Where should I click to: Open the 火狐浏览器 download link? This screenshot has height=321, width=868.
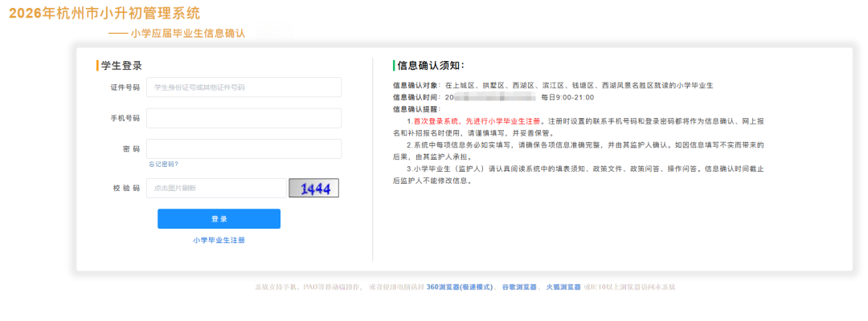click(x=563, y=287)
